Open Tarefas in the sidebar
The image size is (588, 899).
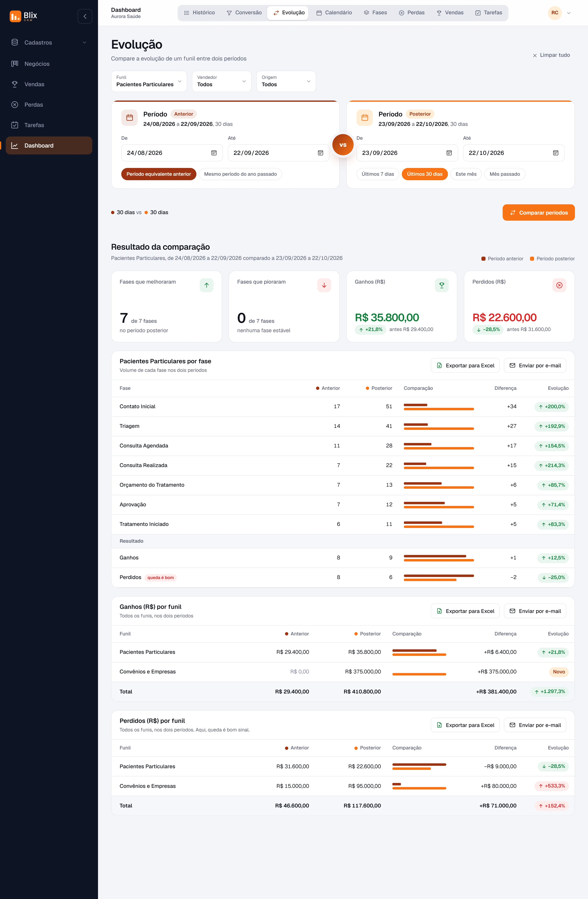[x=49, y=125]
